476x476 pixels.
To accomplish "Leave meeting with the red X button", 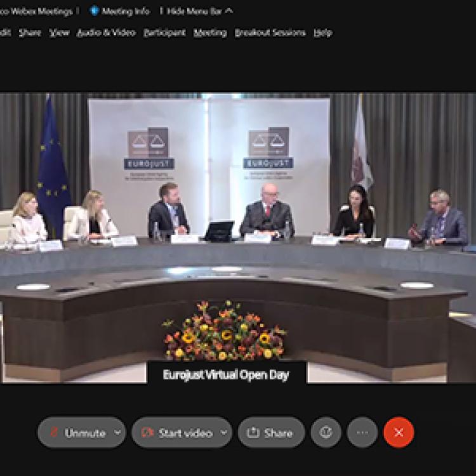I will tap(399, 433).
